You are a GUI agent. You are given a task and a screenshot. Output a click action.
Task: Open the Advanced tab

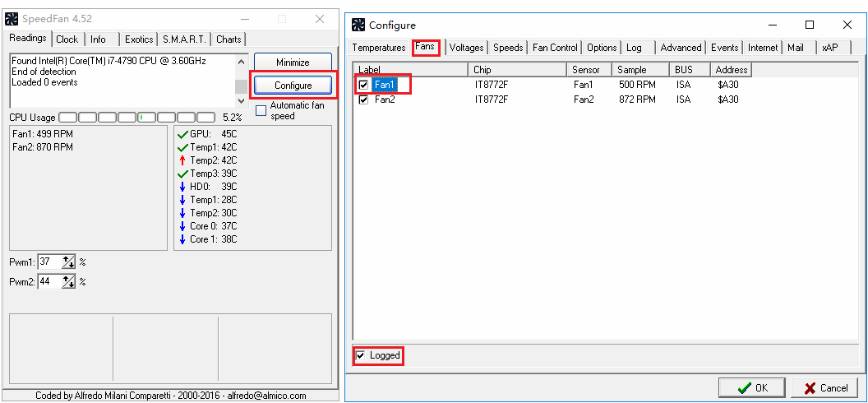(x=681, y=48)
